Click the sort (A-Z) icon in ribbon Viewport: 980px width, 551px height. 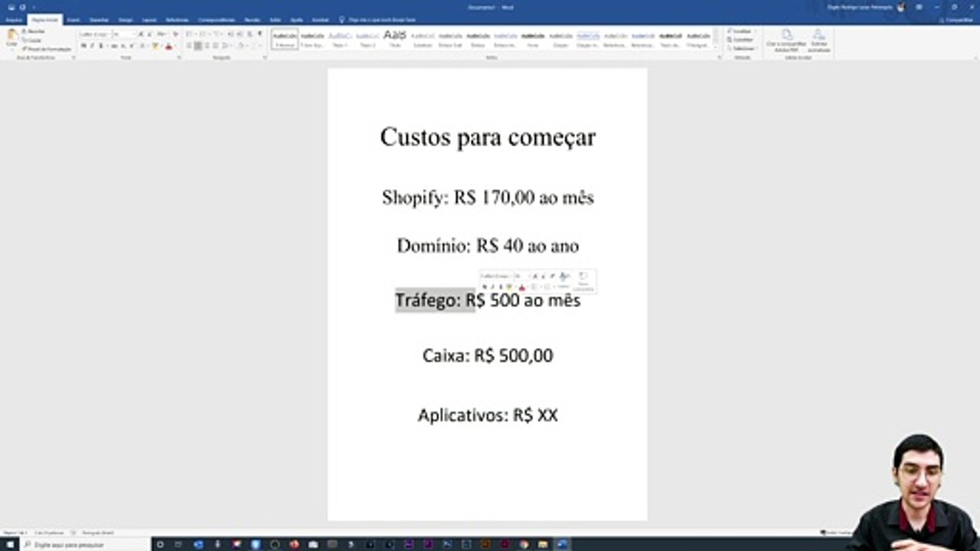click(250, 34)
